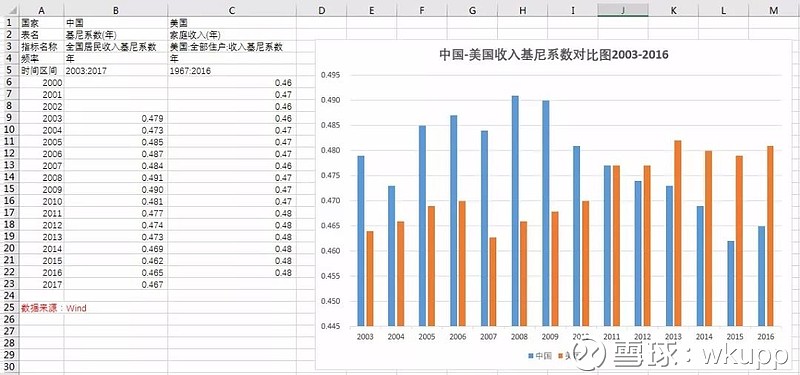This screenshot has width=800, height=375.
Task: Click cell C1 containing 美国
Action: (232, 23)
